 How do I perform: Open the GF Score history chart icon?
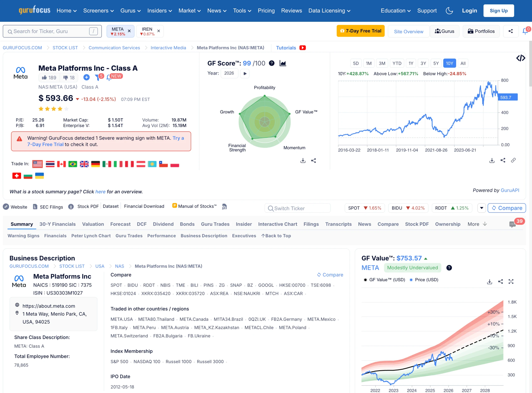point(283,63)
